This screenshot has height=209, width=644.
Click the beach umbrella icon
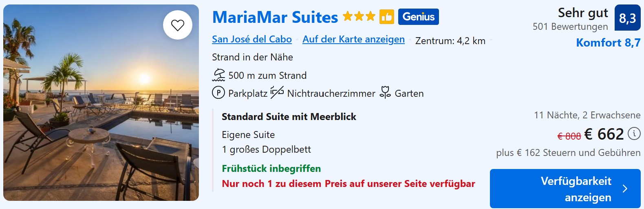pos(219,75)
